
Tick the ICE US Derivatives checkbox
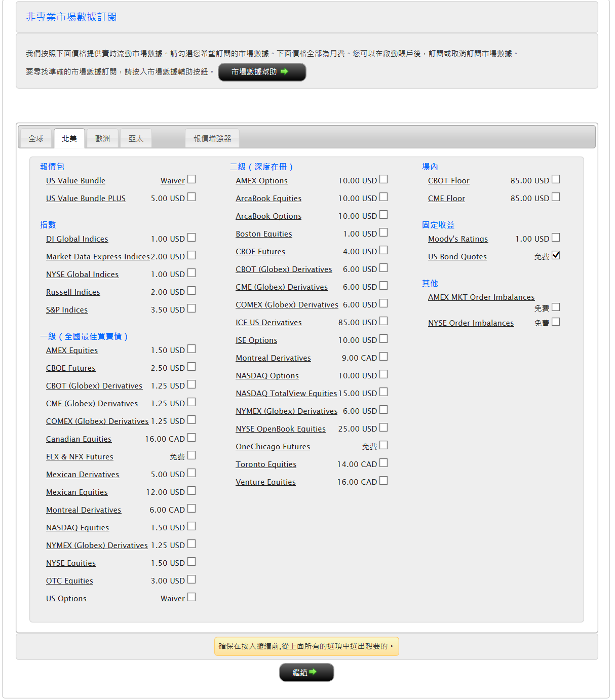click(383, 321)
